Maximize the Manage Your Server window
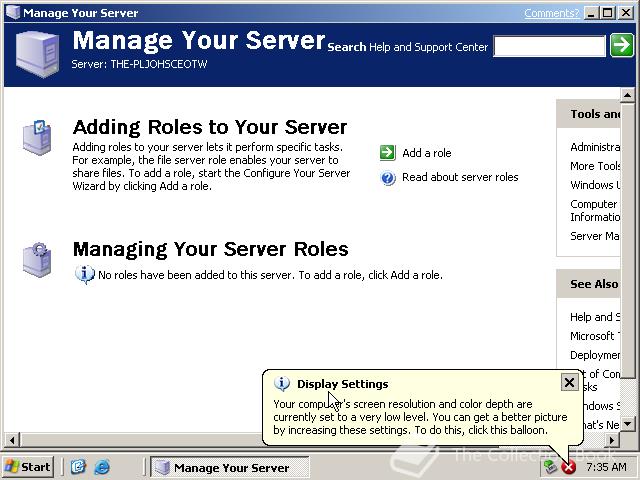640x480 pixels. coord(608,13)
